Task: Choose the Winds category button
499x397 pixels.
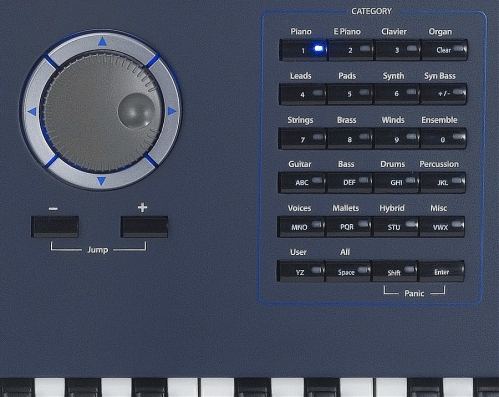Action: pyautogui.click(x=396, y=139)
